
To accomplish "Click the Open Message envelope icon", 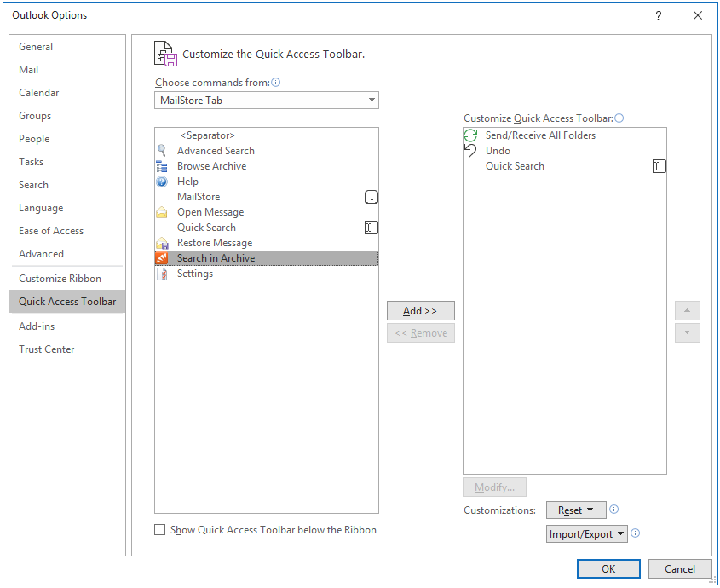I will point(162,212).
